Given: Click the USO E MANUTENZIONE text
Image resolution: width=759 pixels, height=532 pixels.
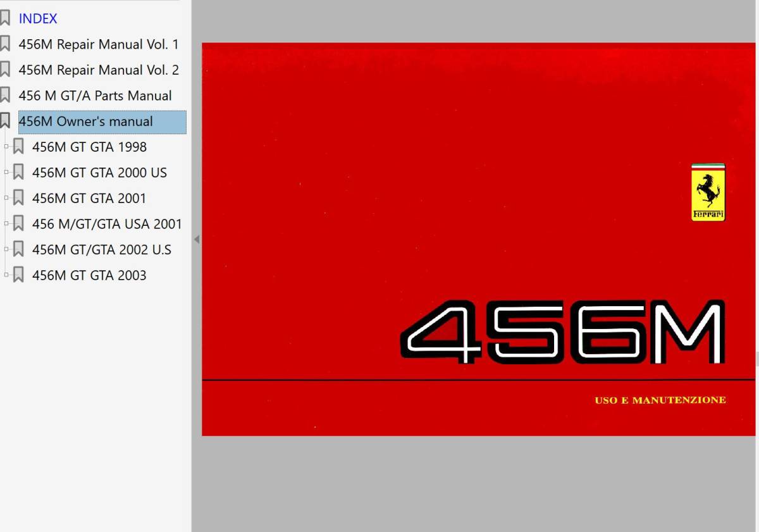Looking at the screenshot, I should pos(660,400).
